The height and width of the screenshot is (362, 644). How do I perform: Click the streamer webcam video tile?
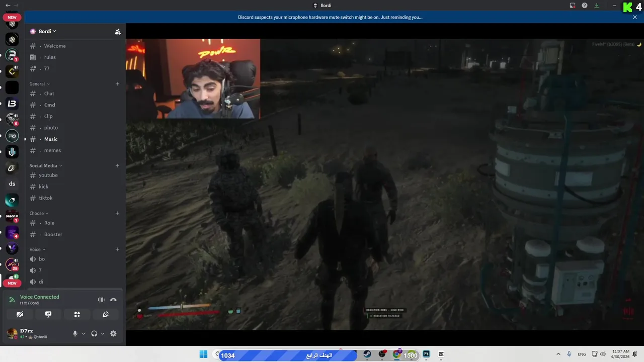[x=193, y=79]
